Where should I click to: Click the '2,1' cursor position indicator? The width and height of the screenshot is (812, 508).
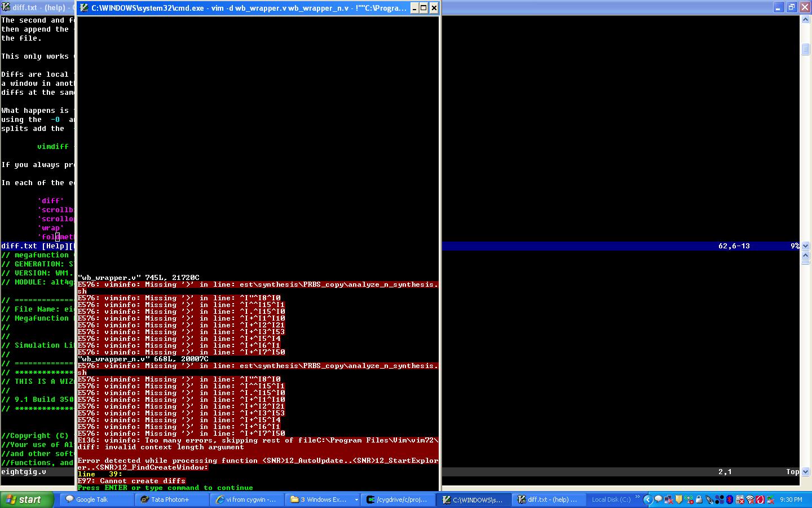pos(725,472)
